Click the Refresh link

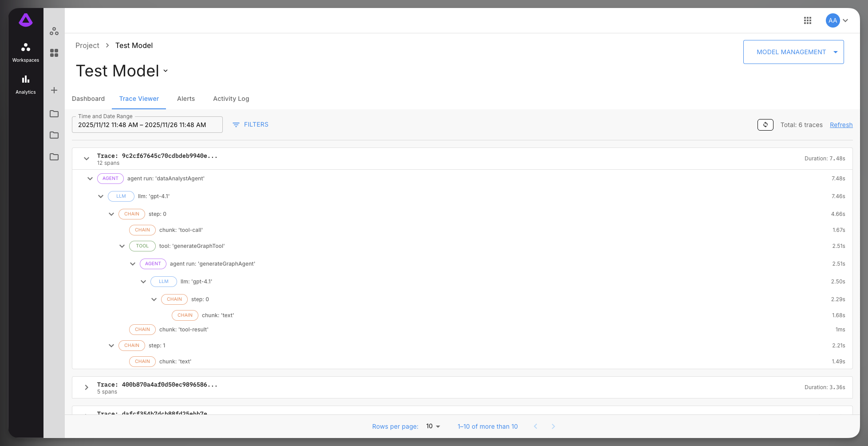click(x=841, y=125)
